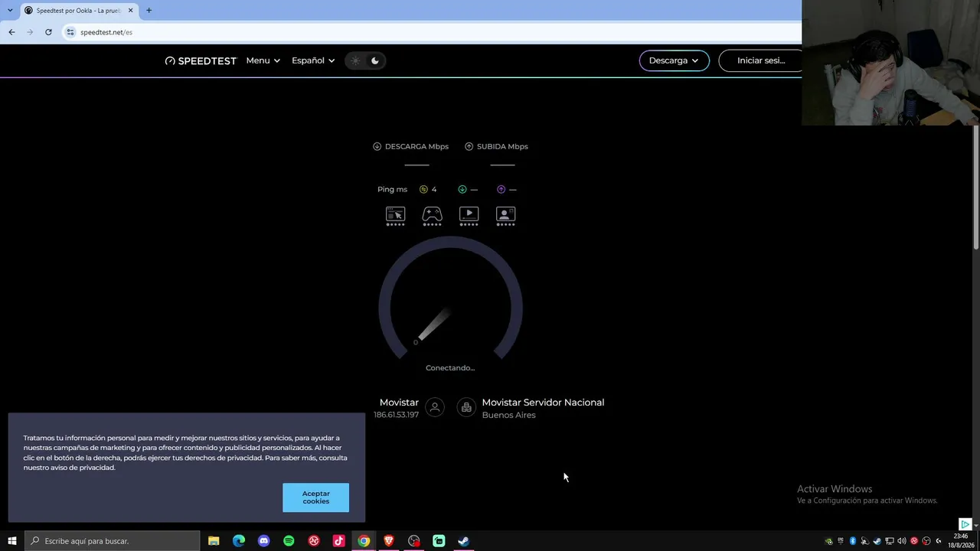Open the video streaming quality icon
This screenshot has height=551, width=980.
coord(469,215)
